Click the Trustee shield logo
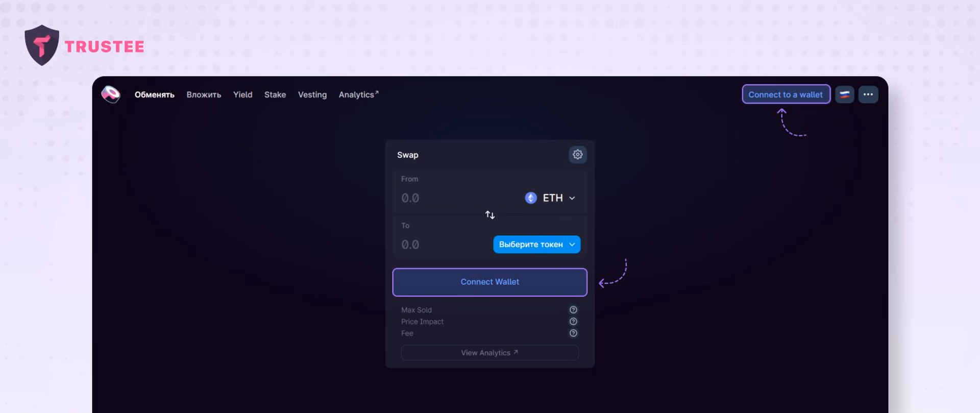The width and height of the screenshot is (980, 413). click(x=42, y=45)
